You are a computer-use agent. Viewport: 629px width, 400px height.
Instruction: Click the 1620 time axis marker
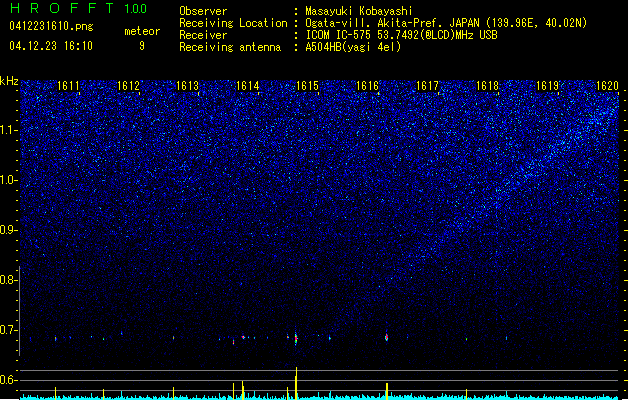tap(608, 86)
